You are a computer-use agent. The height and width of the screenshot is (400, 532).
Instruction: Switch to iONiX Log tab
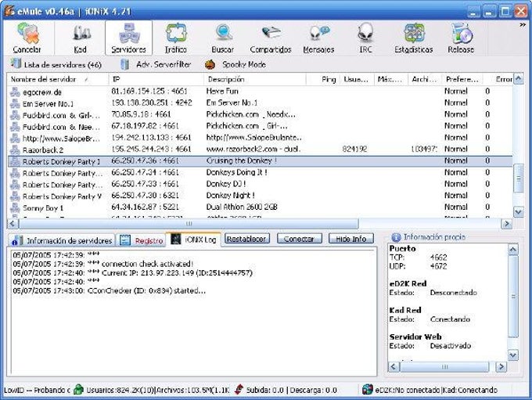(194, 240)
